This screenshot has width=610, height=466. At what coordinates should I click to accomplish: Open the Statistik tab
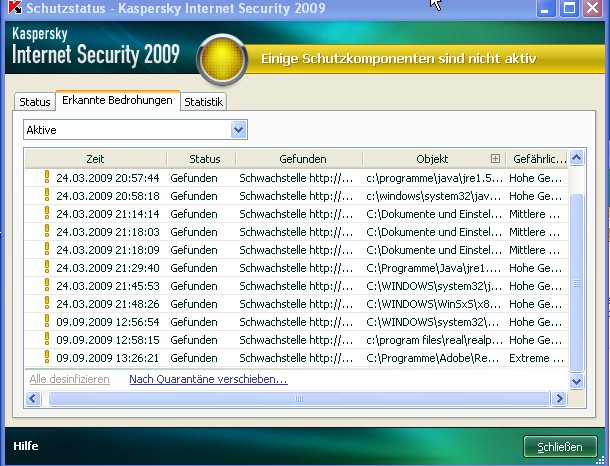pyautogui.click(x=203, y=102)
